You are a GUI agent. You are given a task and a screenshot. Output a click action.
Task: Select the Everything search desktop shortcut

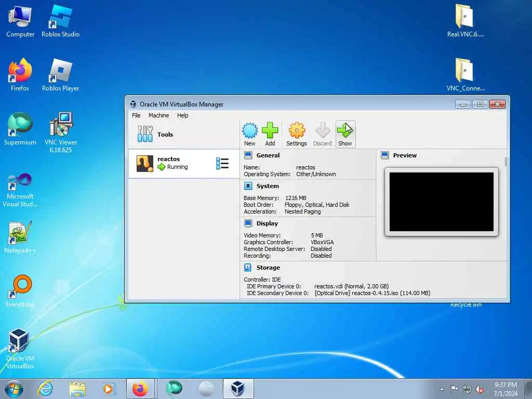point(20,291)
